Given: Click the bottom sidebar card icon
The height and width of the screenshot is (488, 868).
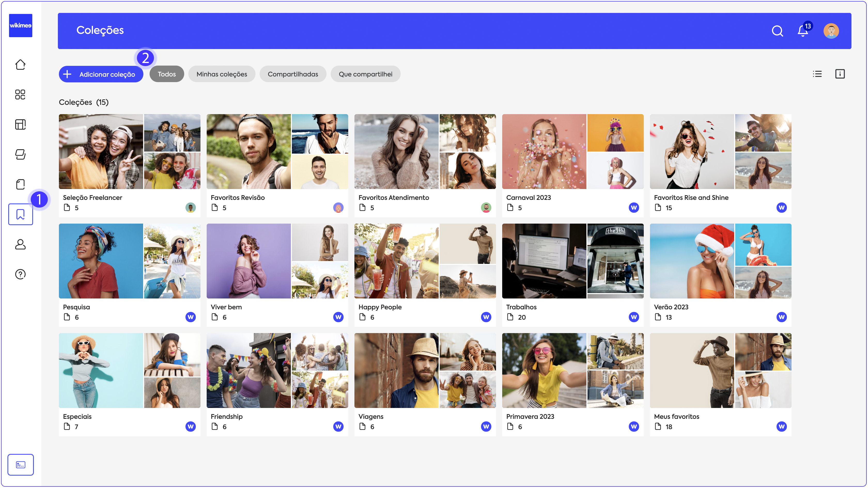Looking at the screenshot, I should point(21,465).
